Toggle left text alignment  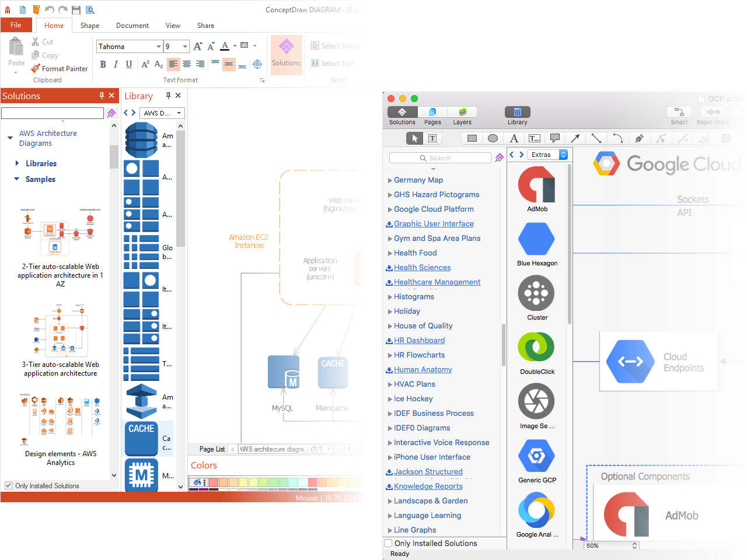[x=173, y=64]
